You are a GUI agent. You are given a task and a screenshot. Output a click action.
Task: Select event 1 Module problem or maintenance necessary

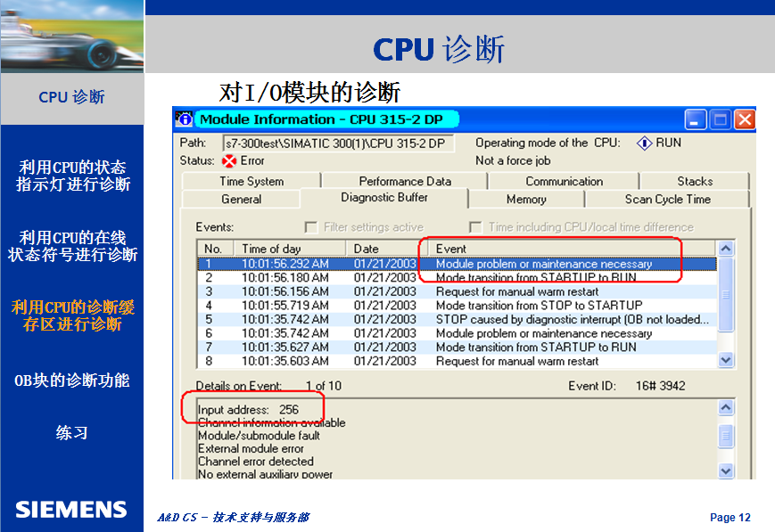458,264
